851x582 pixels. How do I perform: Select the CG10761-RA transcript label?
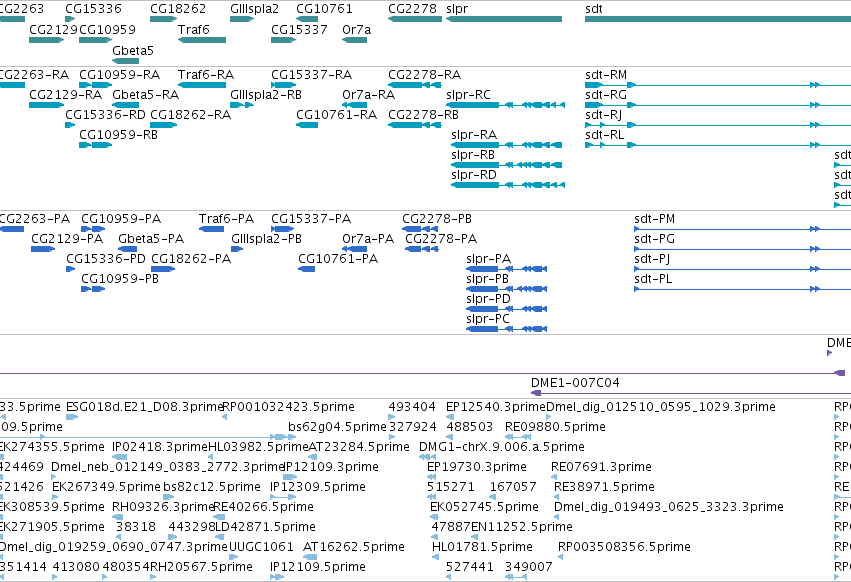[336, 115]
